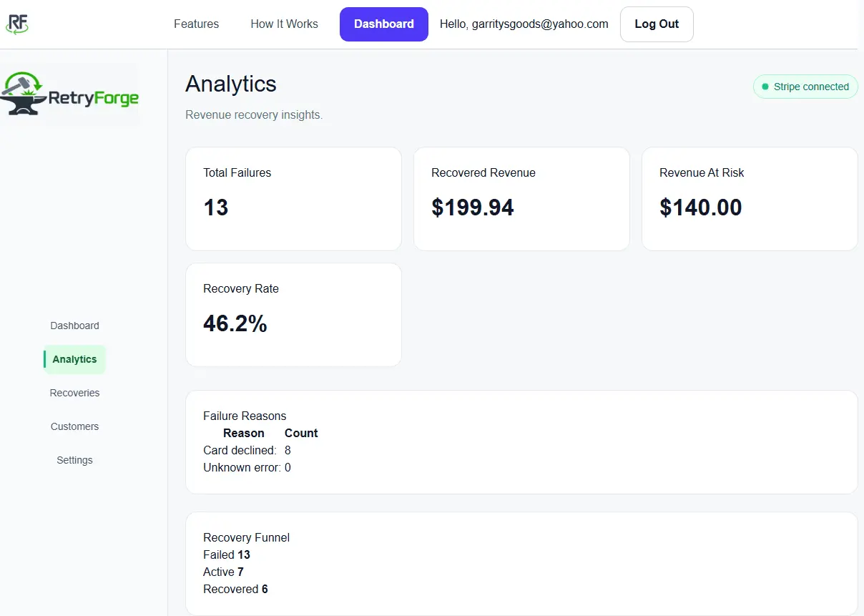Click the Revenue At Risk label
The width and height of the screenshot is (864, 616).
click(x=702, y=172)
